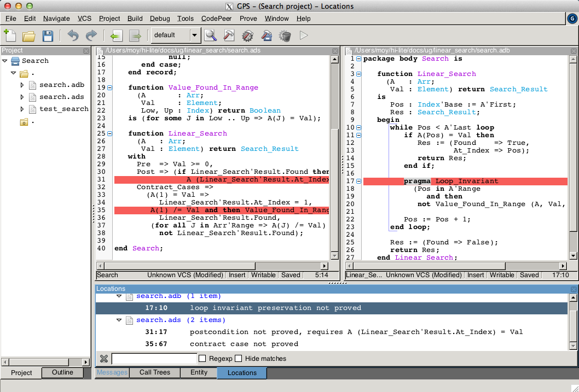Screen dimensions: 579x392
Task: Click the magnifier check-file toolbar icon
Action: 211,36
